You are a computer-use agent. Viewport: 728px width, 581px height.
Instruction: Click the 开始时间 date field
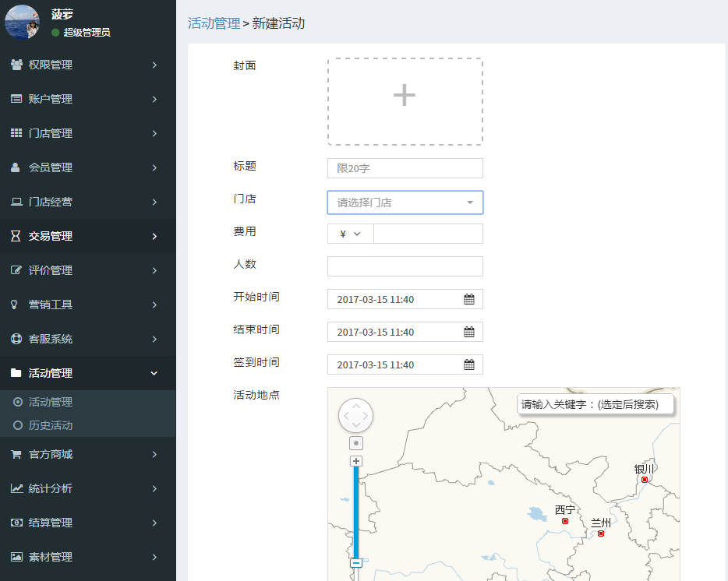[x=405, y=299]
